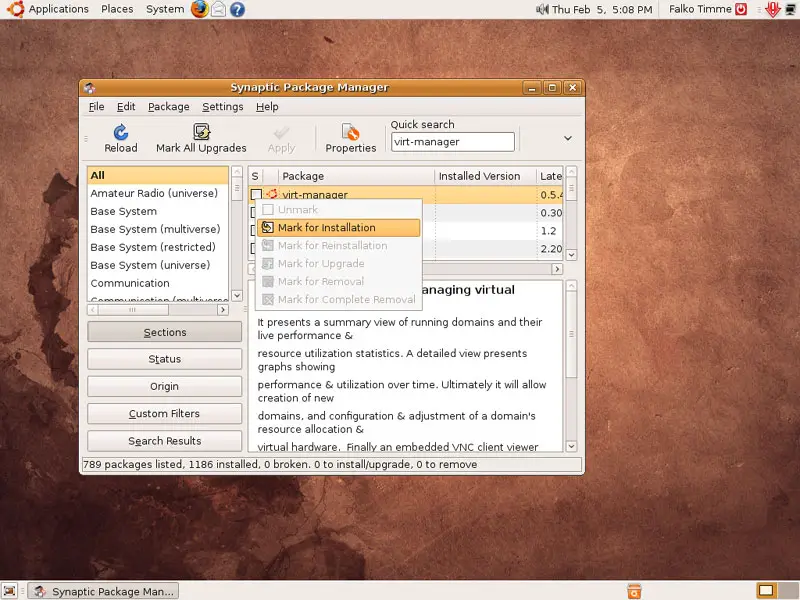The width and height of the screenshot is (800, 600).
Task: Expand the toolbar overflow chevron
Action: pyautogui.click(x=568, y=138)
